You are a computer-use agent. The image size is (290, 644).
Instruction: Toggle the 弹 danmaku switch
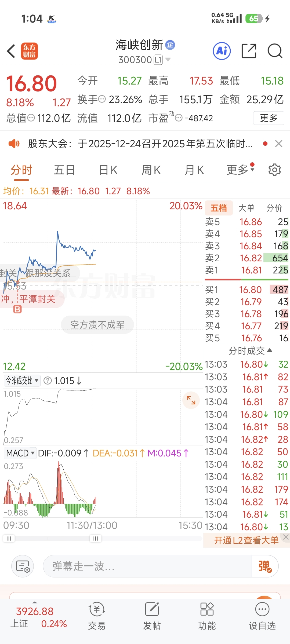click(265, 566)
